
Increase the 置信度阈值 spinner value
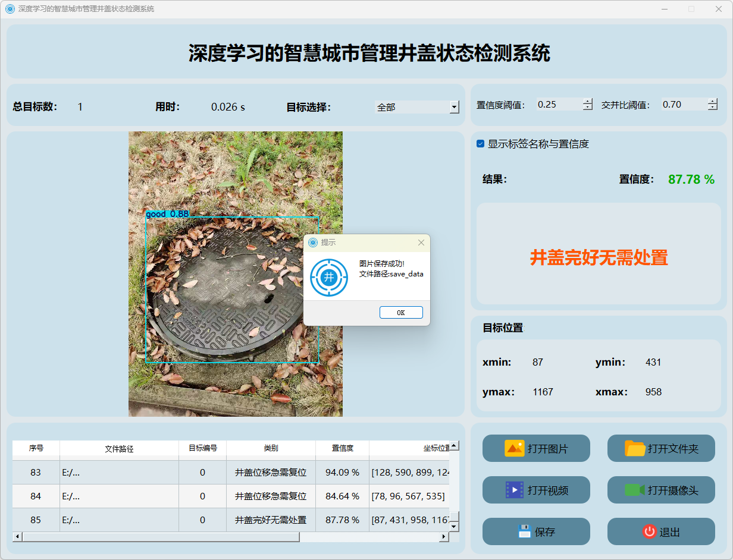pos(588,101)
